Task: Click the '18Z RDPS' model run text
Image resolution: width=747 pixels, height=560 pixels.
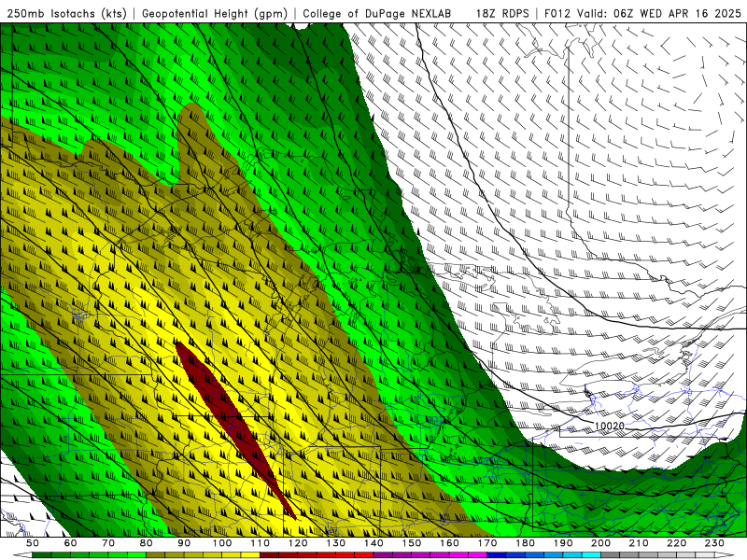Action: click(502, 13)
